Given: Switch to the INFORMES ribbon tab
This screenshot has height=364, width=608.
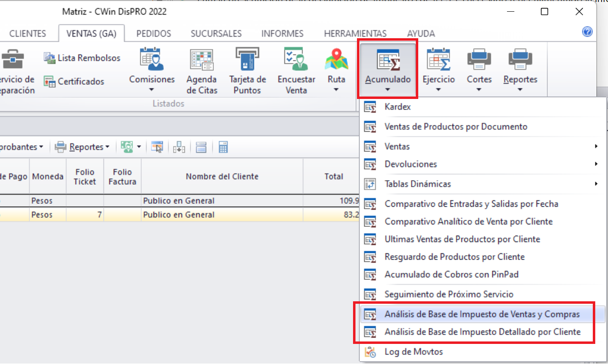Looking at the screenshot, I should pos(282,34).
